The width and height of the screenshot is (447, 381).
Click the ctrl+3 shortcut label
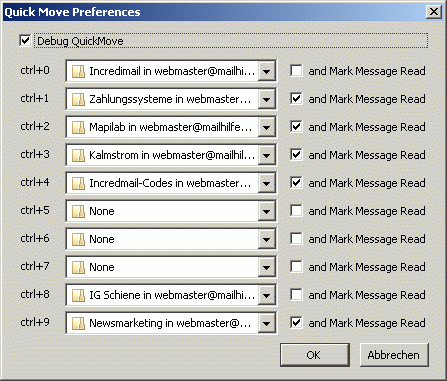[x=35, y=154]
